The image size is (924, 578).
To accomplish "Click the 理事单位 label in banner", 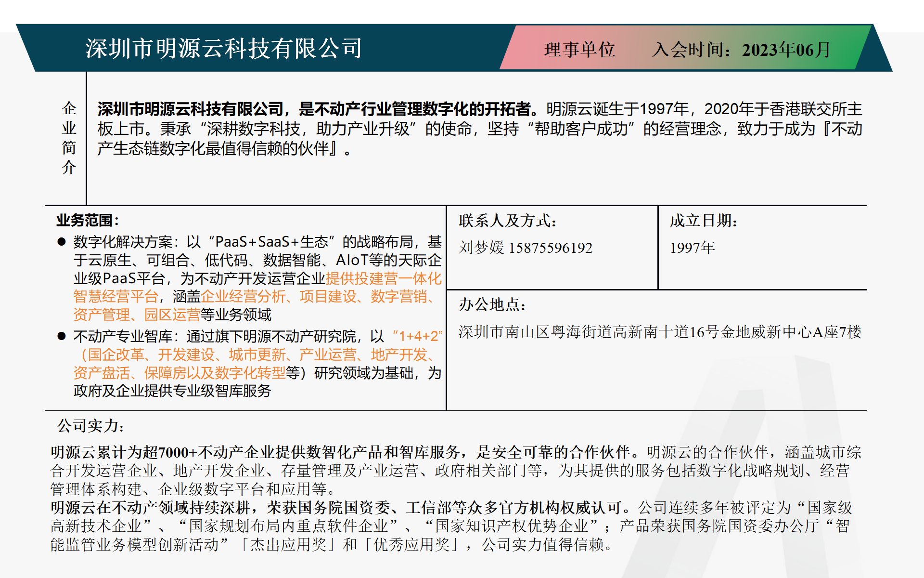I will (x=579, y=50).
